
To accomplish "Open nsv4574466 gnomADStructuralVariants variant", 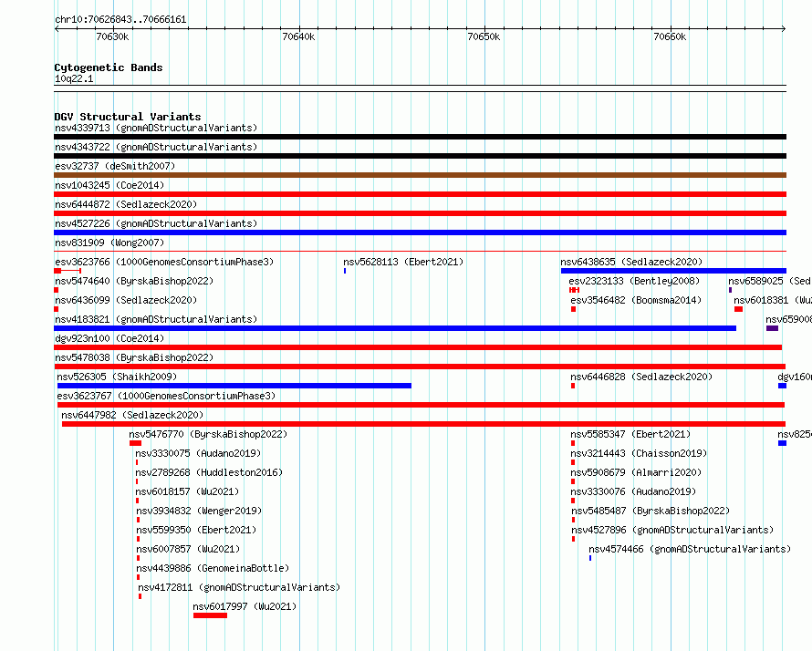I will click(690, 549).
